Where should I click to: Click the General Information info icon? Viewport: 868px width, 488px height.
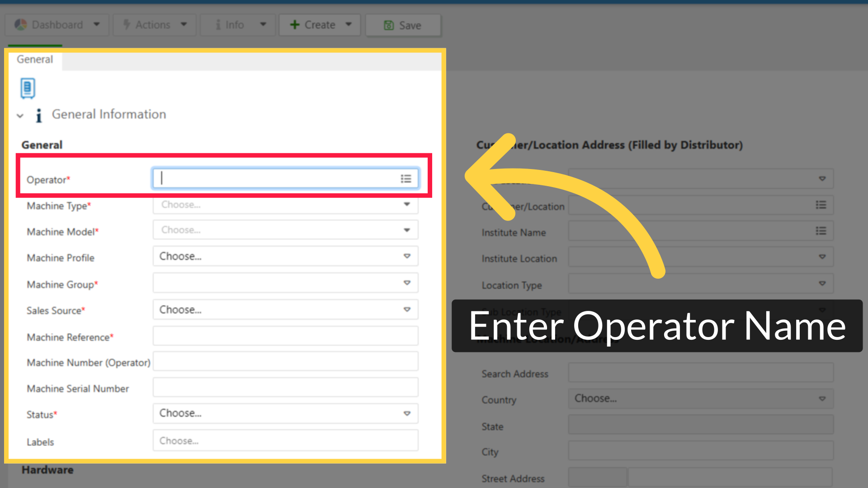point(39,115)
